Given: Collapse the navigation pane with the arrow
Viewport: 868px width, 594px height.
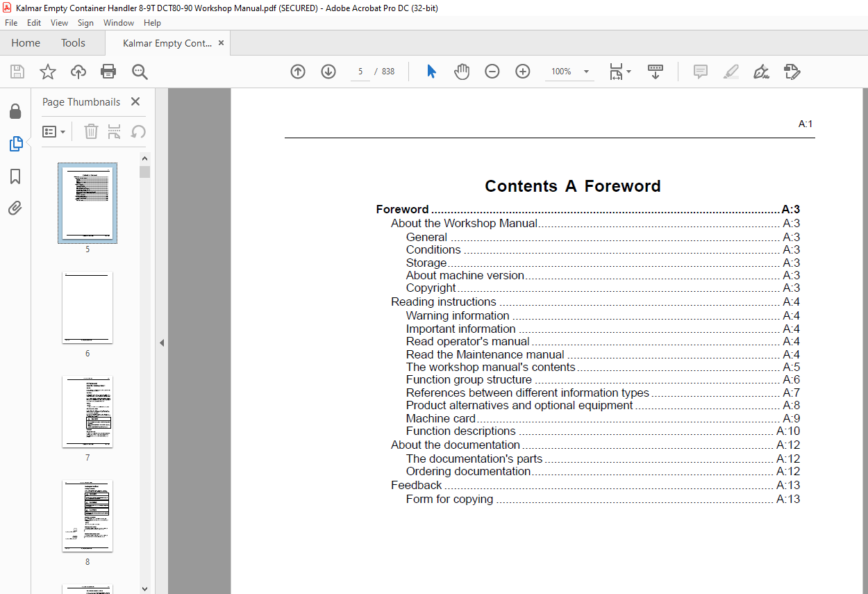Looking at the screenshot, I should tap(162, 343).
